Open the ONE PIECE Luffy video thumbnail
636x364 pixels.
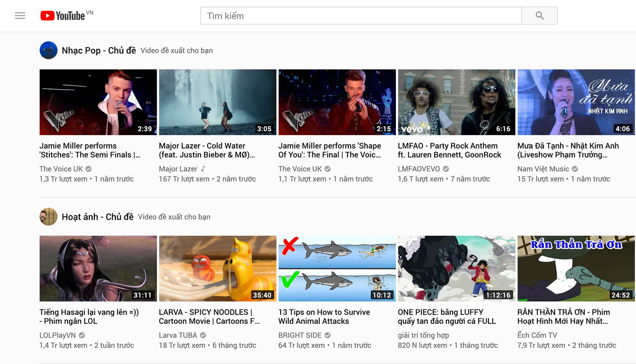pyautogui.click(x=456, y=269)
